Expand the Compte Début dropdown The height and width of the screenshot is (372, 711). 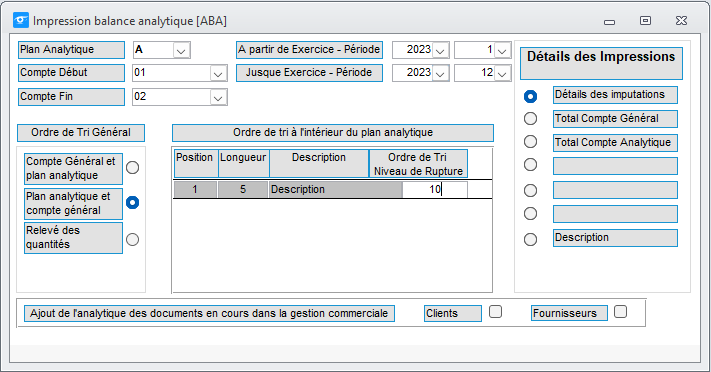coord(218,73)
